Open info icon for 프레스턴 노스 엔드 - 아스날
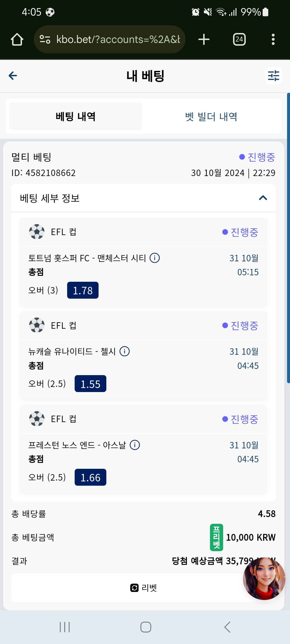The height and width of the screenshot is (644, 290). click(x=135, y=445)
